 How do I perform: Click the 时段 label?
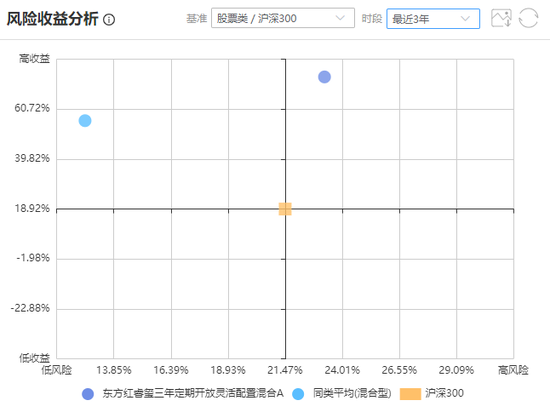(x=372, y=18)
